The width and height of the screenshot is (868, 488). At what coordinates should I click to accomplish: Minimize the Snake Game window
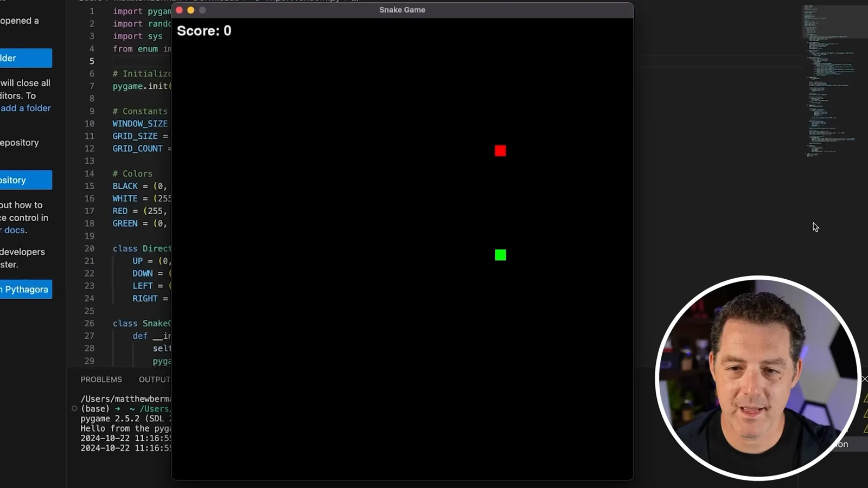click(x=191, y=10)
